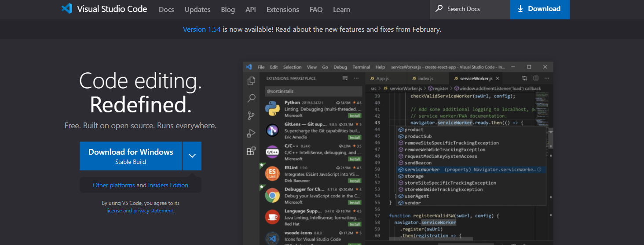Click Download for Windows Stable Build
This screenshot has height=245, width=644.
point(131,156)
